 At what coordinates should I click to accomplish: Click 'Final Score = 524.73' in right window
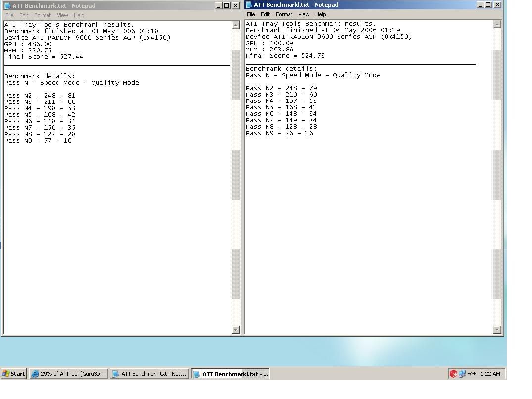click(286, 55)
